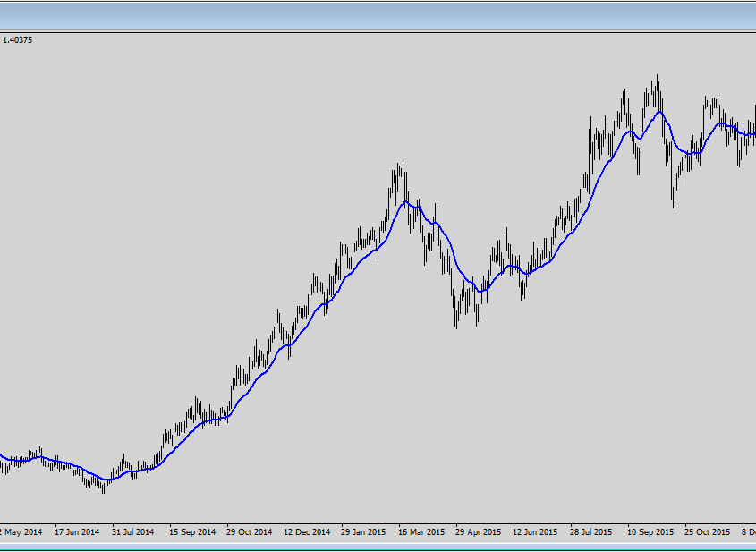Pick the 28 Jul 2015 date label
The height and width of the screenshot is (552, 756).
tap(592, 532)
